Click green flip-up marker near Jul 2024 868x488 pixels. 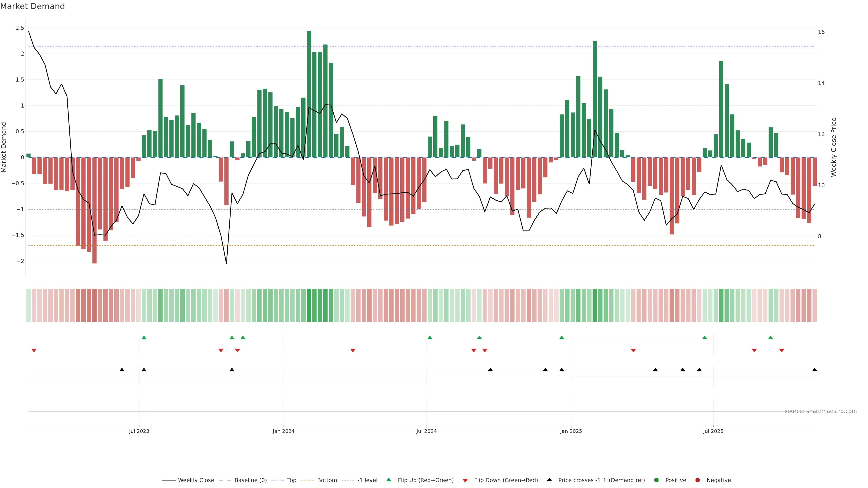[x=430, y=338]
